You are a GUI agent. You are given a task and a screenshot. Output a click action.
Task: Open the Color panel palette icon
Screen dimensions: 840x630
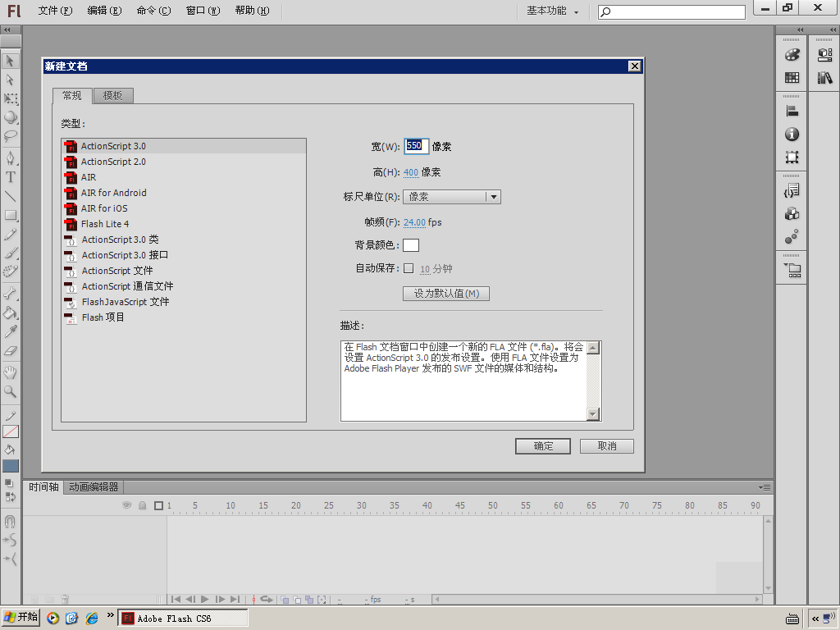pos(792,55)
